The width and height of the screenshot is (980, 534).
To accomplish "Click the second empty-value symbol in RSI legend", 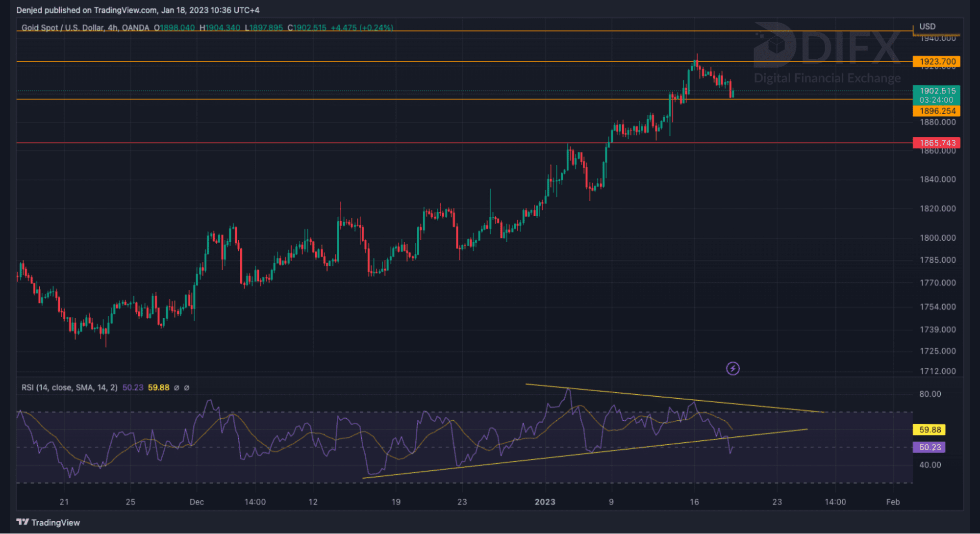I will tap(187, 388).
